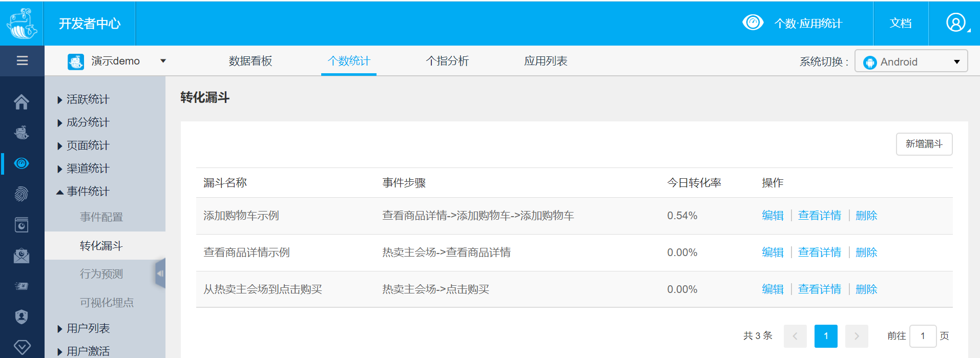Screen dimensions: 980x358
Task: Open the user account avatar icon
Action: [x=955, y=23]
